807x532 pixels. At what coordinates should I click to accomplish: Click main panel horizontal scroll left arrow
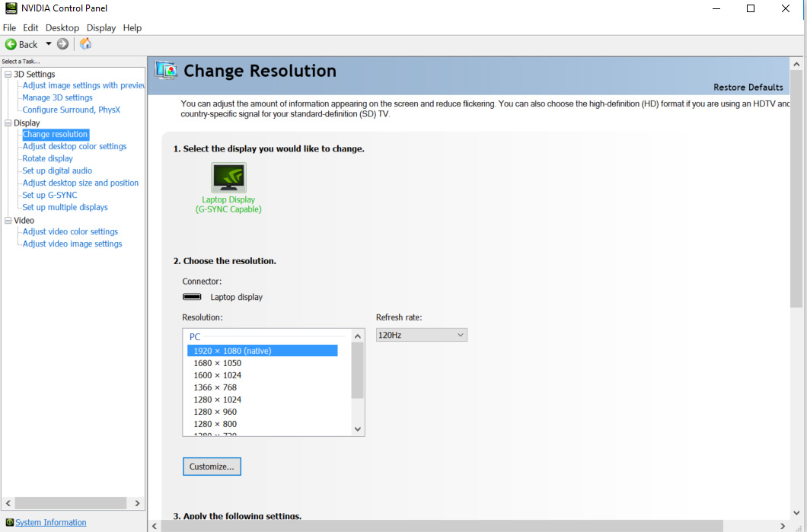tap(155, 526)
